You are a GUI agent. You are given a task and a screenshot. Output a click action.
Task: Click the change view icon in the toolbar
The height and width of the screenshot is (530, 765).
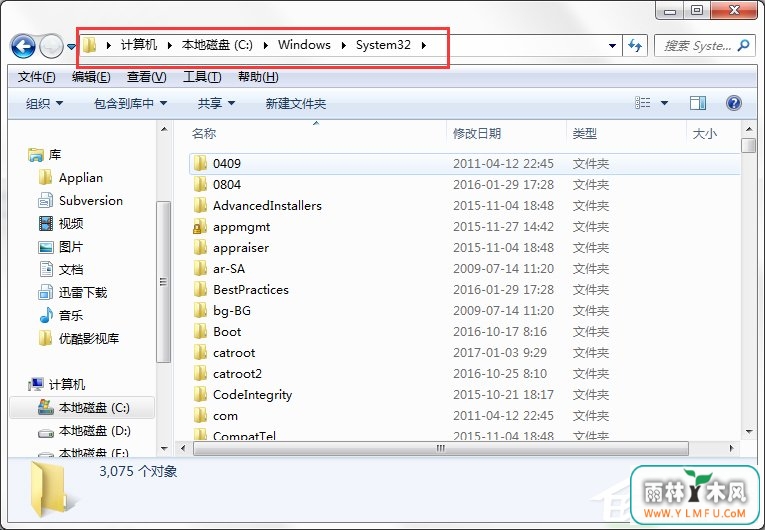[x=643, y=103]
